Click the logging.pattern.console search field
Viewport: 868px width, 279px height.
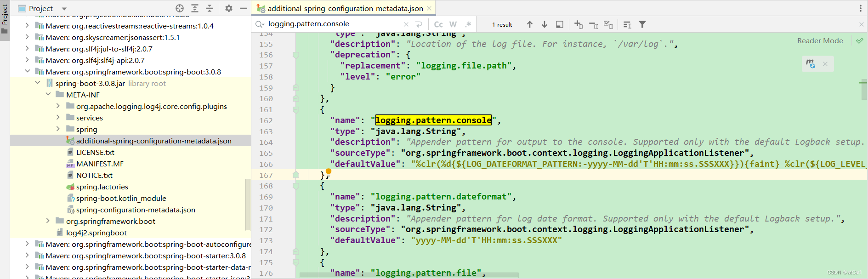point(335,24)
